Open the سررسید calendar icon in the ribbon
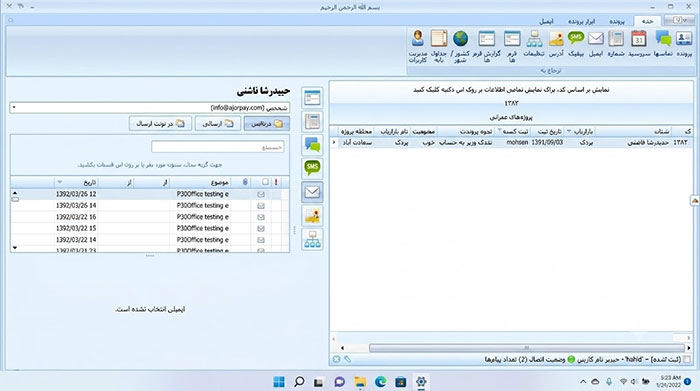700x391 pixels. 639,39
